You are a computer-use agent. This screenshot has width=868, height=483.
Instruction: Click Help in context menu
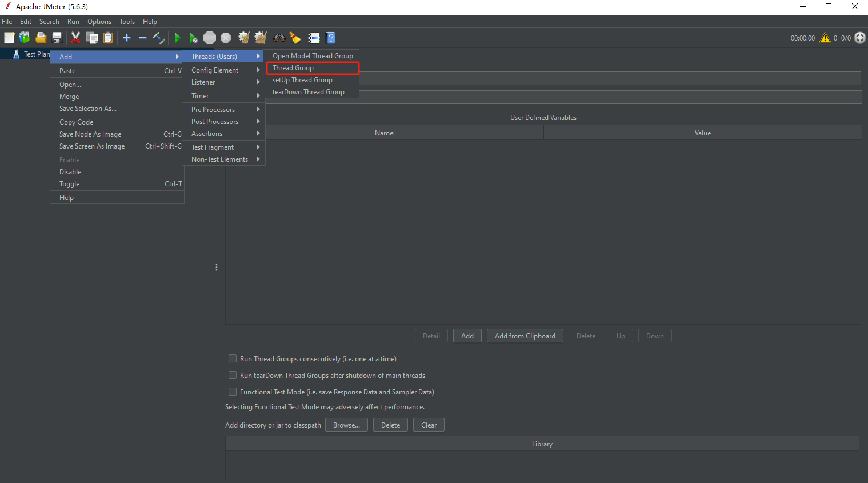tap(117, 197)
